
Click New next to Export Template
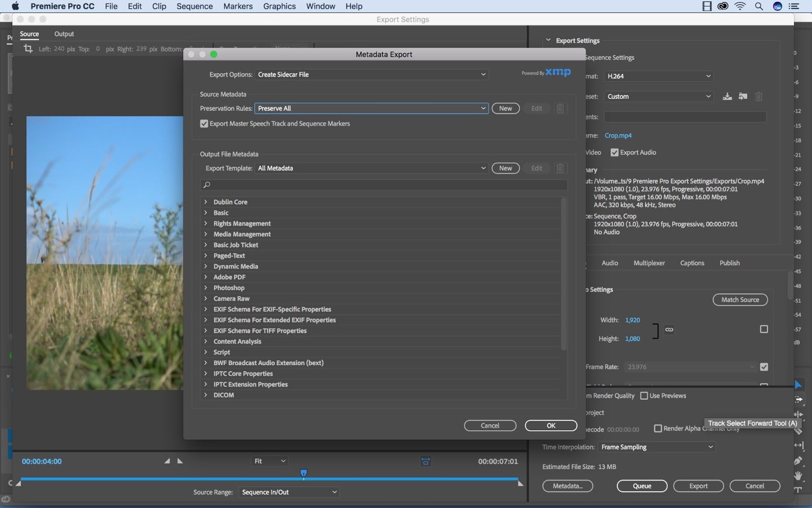505,168
